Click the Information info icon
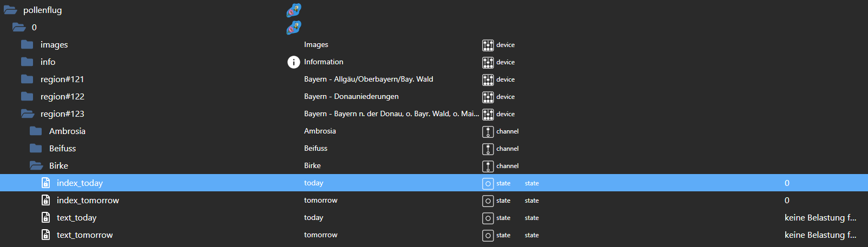The height and width of the screenshot is (247, 868). point(293,62)
